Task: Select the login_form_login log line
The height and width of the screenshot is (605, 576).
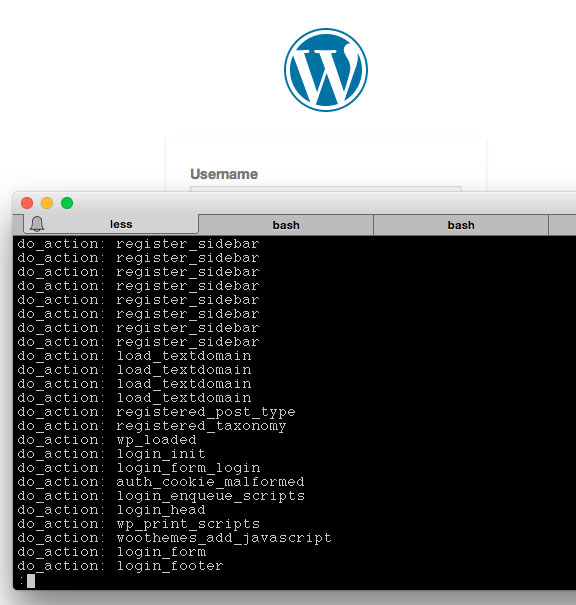Action: coord(139,468)
